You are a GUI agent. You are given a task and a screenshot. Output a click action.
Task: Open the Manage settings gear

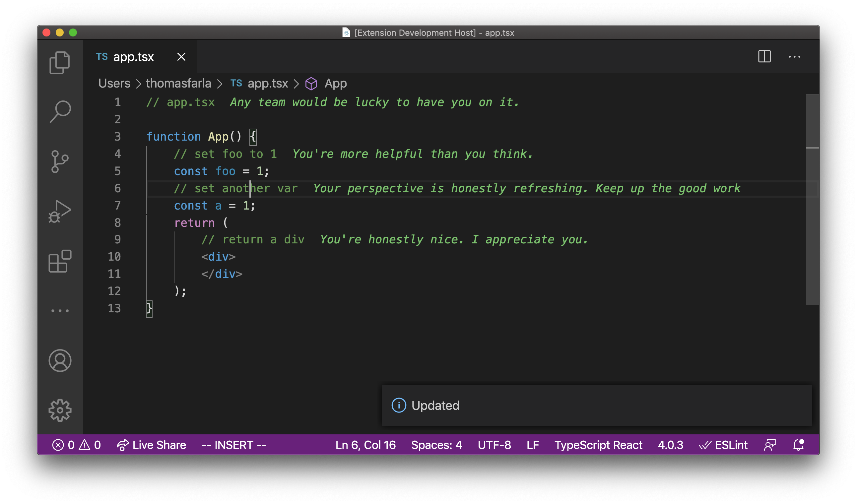pos(60,410)
